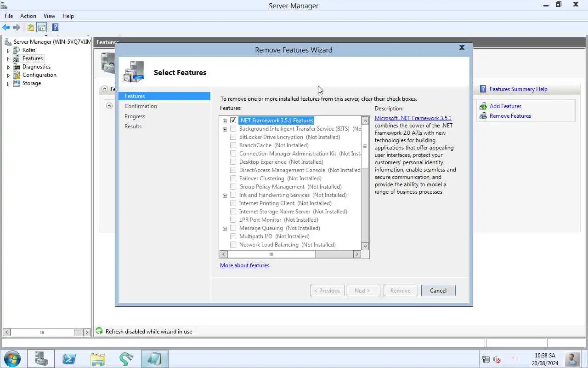Click the Back arrow toolbar icon

pos(6,28)
